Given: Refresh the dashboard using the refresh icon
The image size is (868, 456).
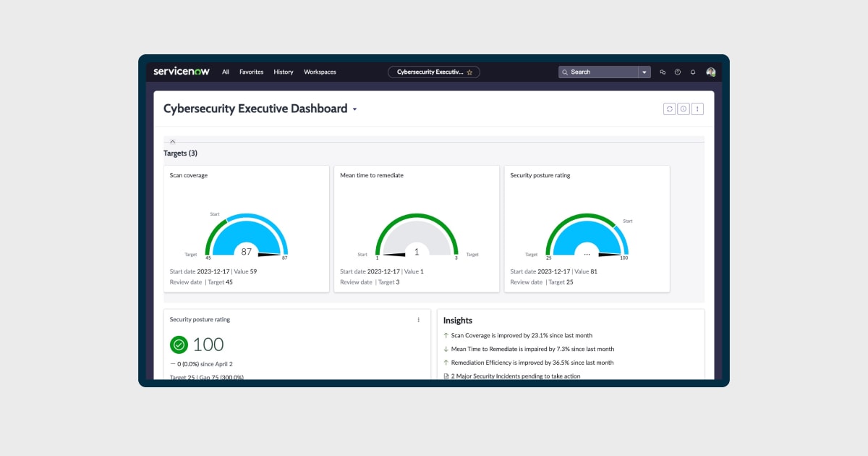Looking at the screenshot, I should pyautogui.click(x=669, y=109).
